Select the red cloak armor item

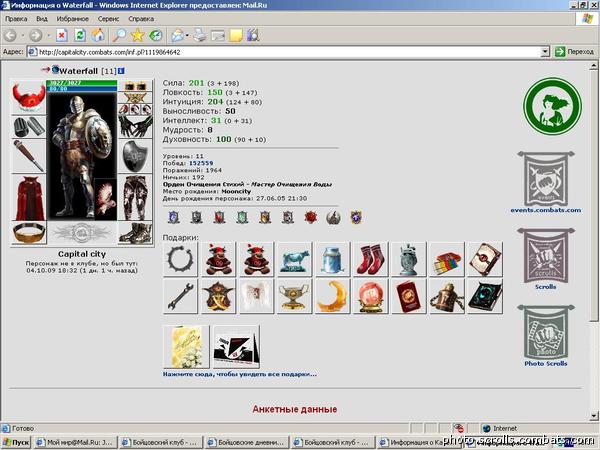(29, 197)
